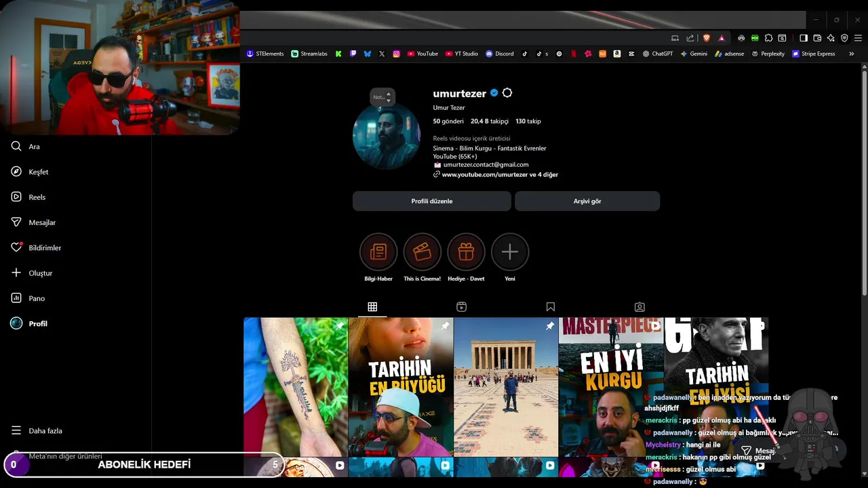Switch to the tagged photos tab

[x=639, y=307]
